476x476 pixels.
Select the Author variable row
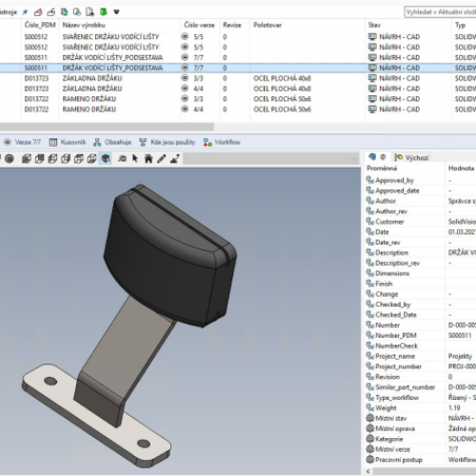(x=421, y=201)
